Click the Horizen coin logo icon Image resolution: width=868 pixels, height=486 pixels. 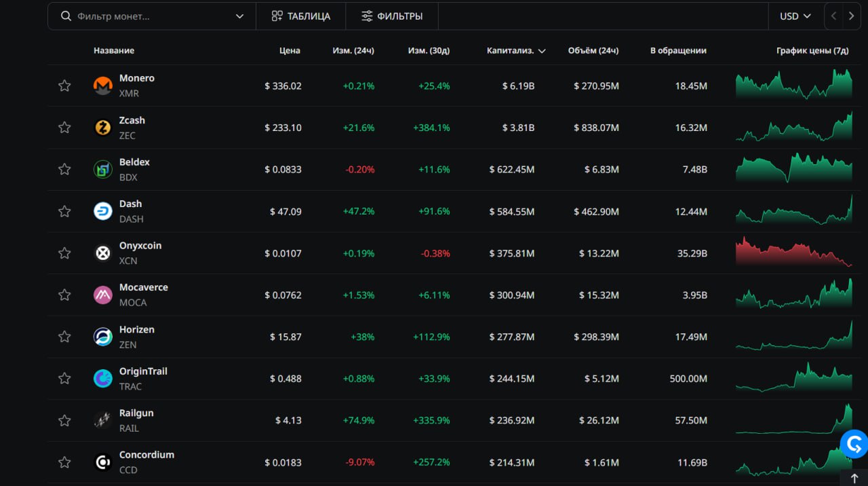[102, 337]
